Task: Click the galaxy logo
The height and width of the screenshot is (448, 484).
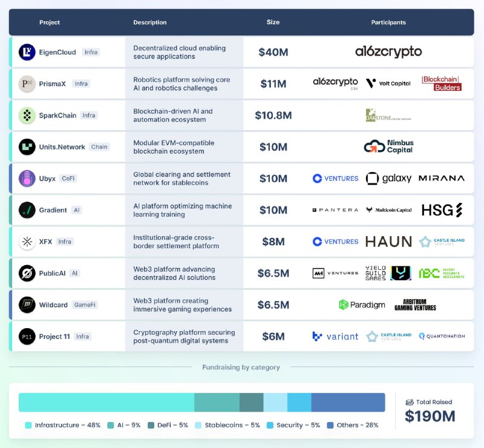Action: coord(388,178)
